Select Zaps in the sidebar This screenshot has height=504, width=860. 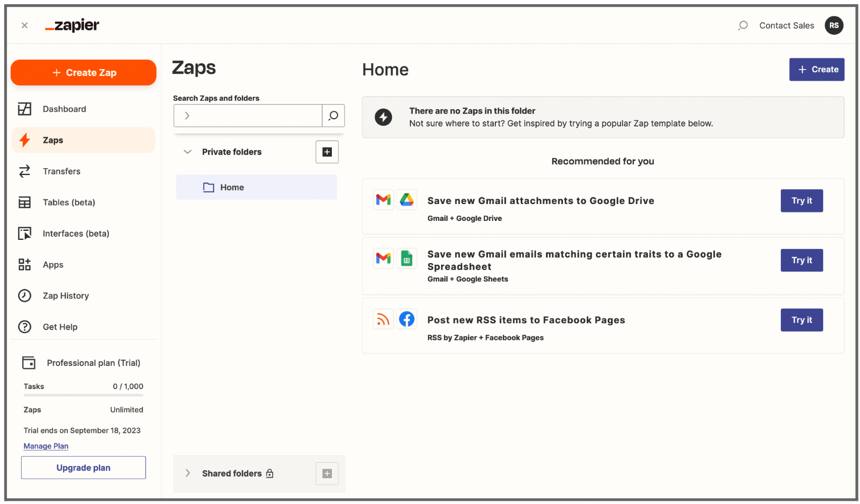(83, 140)
